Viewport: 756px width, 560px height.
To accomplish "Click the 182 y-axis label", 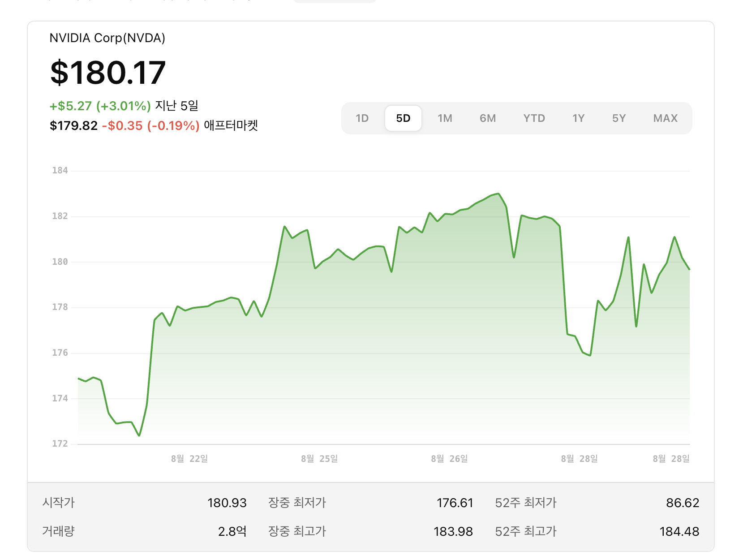I will pyautogui.click(x=60, y=216).
